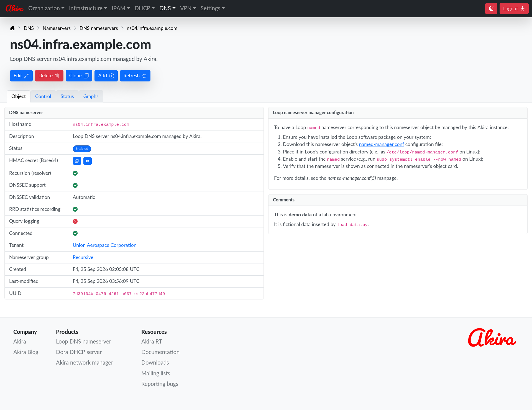
Task: Toggle dark mode with the moon button
Action: (x=491, y=9)
